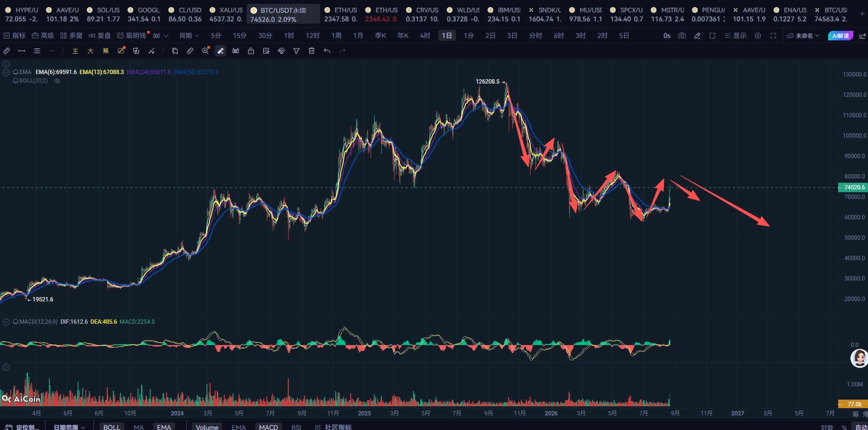Switch to the BTC/US ticker tab at end
Viewport: 868px width, 430px height.
(x=831, y=14)
